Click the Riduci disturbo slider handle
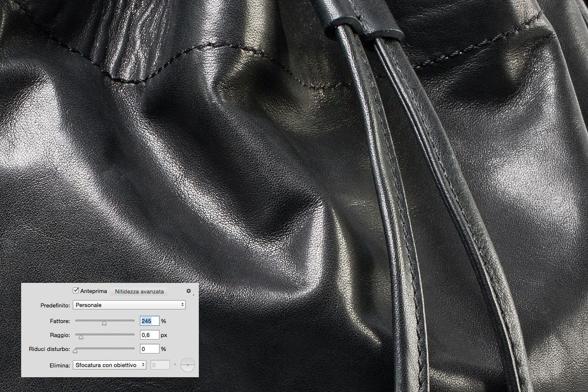The width and height of the screenshot is (588, 392). click(75, 351)
